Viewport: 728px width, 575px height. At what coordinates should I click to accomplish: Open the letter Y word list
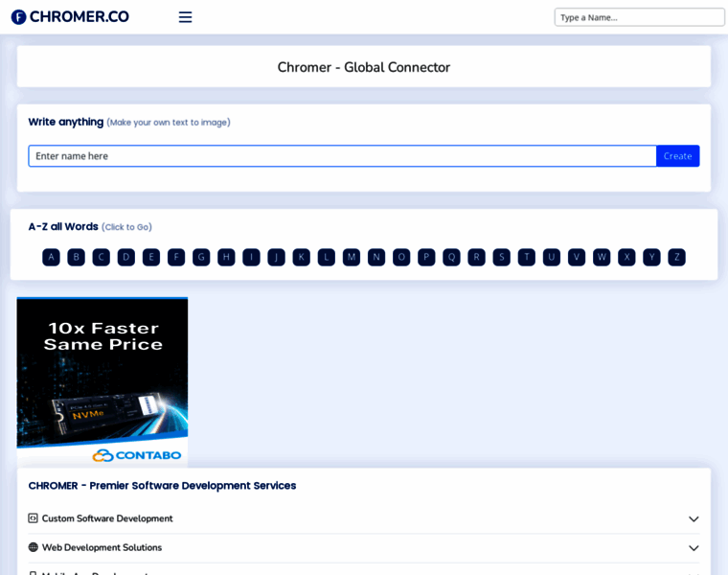pos(652,257)
